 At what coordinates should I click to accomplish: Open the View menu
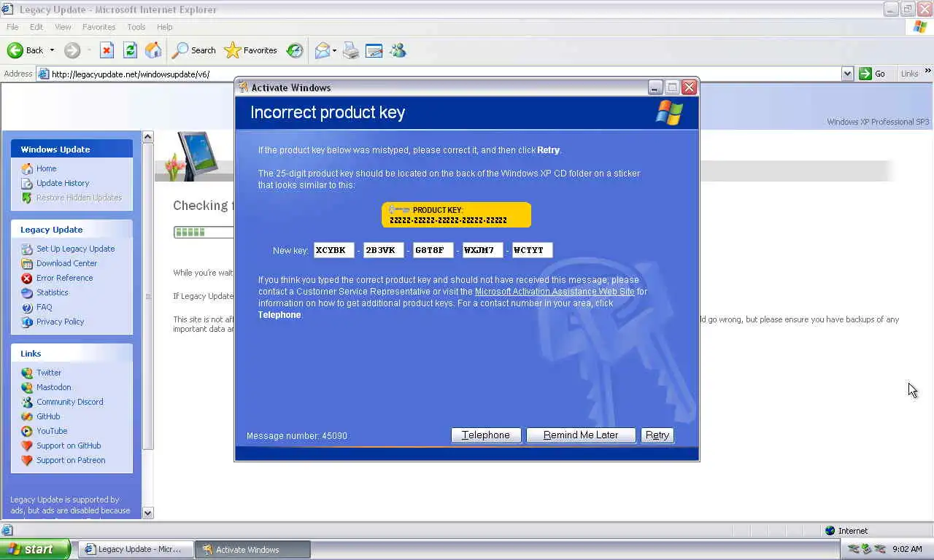click(63, 27)
